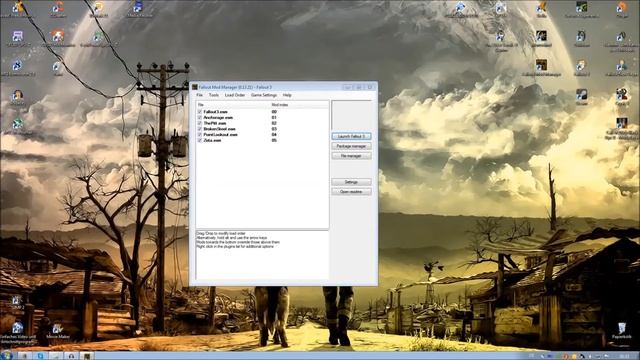Click the Open readme button

351,192
